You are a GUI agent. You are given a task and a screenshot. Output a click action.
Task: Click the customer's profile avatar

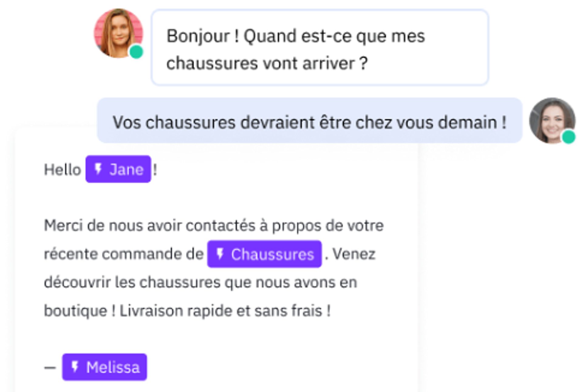[x=118, y=33]
